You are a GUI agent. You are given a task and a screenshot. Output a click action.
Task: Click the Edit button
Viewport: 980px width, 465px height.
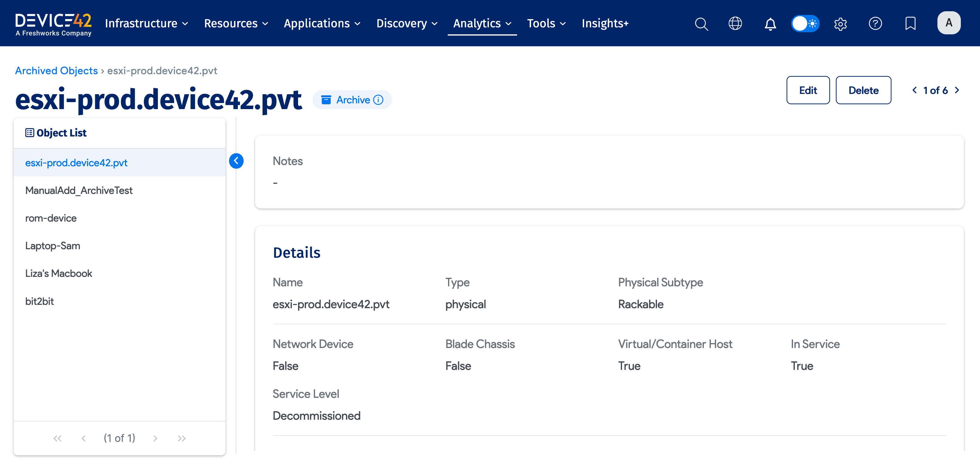(x=808, y=90)
